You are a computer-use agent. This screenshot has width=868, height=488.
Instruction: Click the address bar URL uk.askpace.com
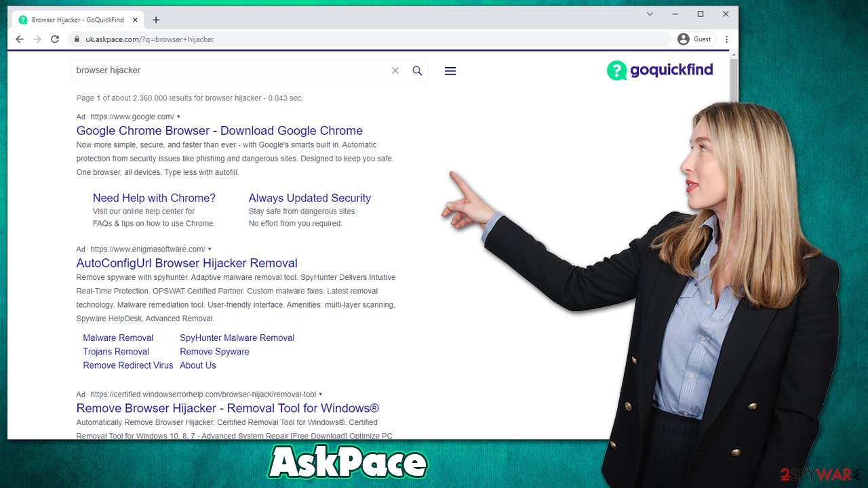pyautogui.click(x=149, y=39)
